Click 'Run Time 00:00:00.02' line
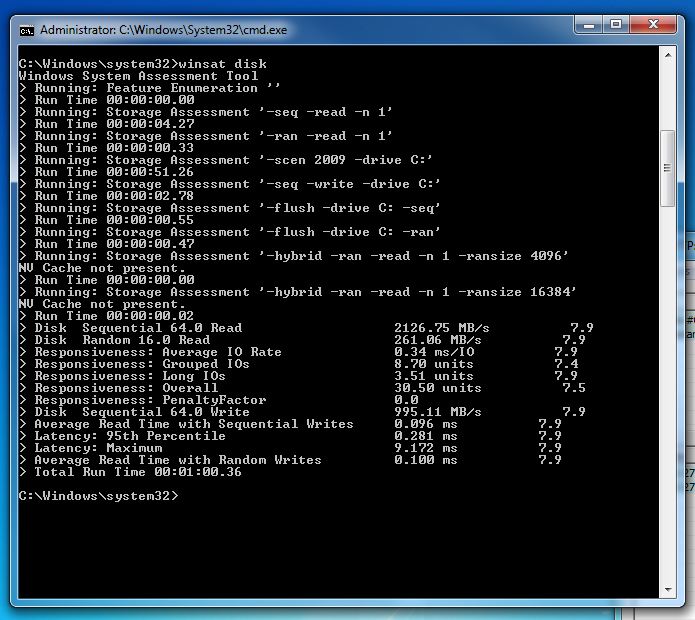695x620 pixels. click(x=107, y=316)
